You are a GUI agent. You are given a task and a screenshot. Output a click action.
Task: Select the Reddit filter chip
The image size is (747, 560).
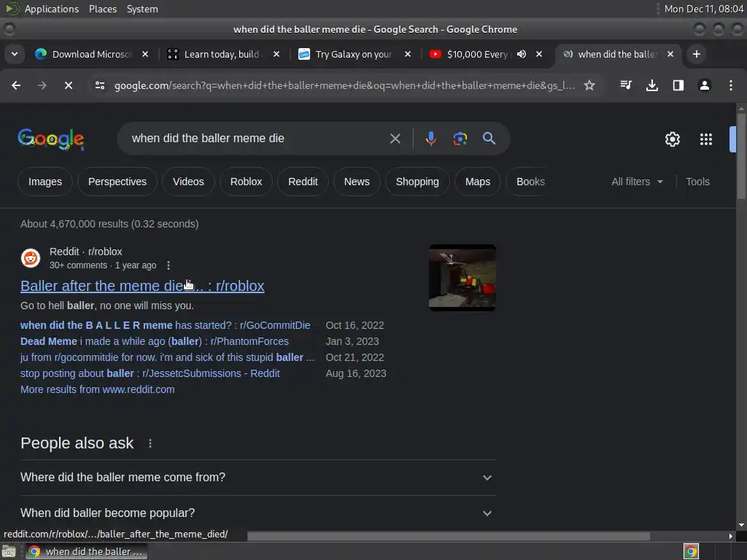click(303, 182)
